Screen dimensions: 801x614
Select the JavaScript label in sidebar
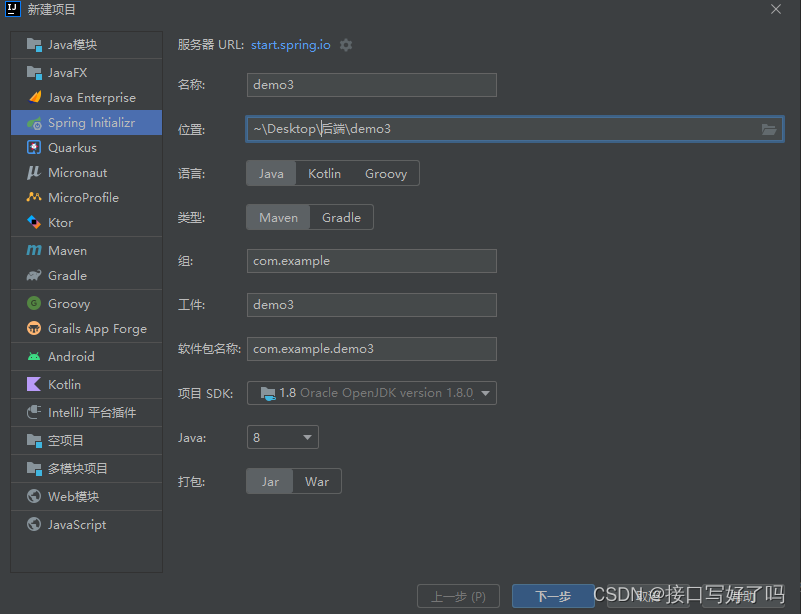(77, 525)
